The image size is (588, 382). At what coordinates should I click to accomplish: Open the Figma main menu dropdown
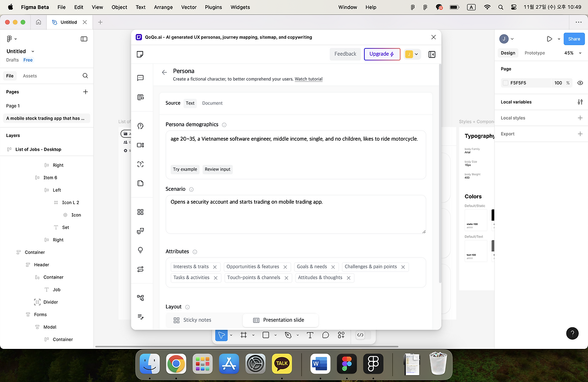(11, 39)
